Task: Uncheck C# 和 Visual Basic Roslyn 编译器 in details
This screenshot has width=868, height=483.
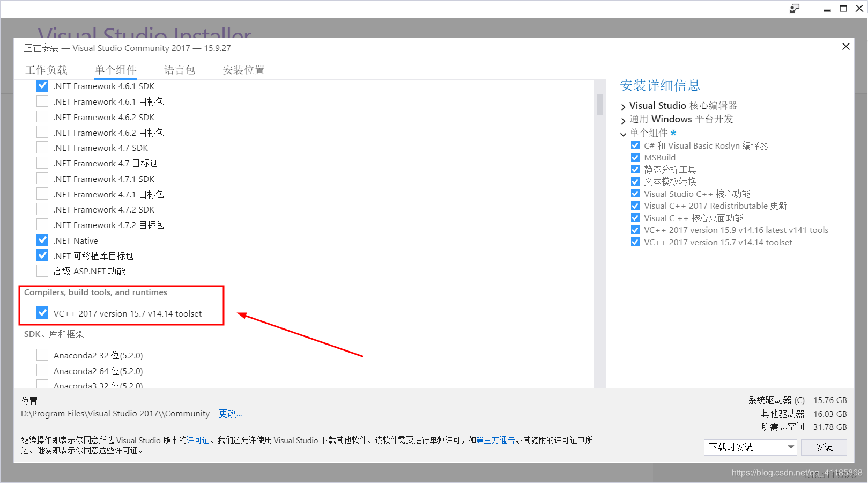Action: [x=635, y=145]
